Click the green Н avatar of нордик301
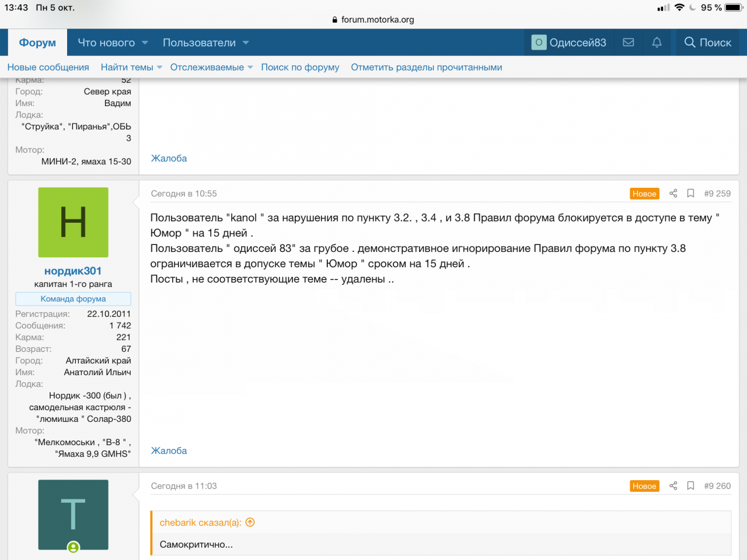Screen dimensions: 747x560 pyautogui.click(x=73, y=222)
